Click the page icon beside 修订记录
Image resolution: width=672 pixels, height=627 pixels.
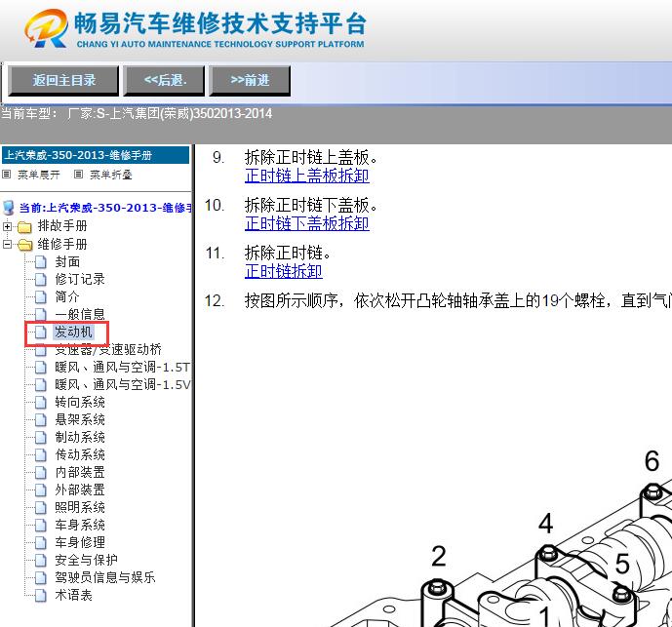tap(40, 280)
